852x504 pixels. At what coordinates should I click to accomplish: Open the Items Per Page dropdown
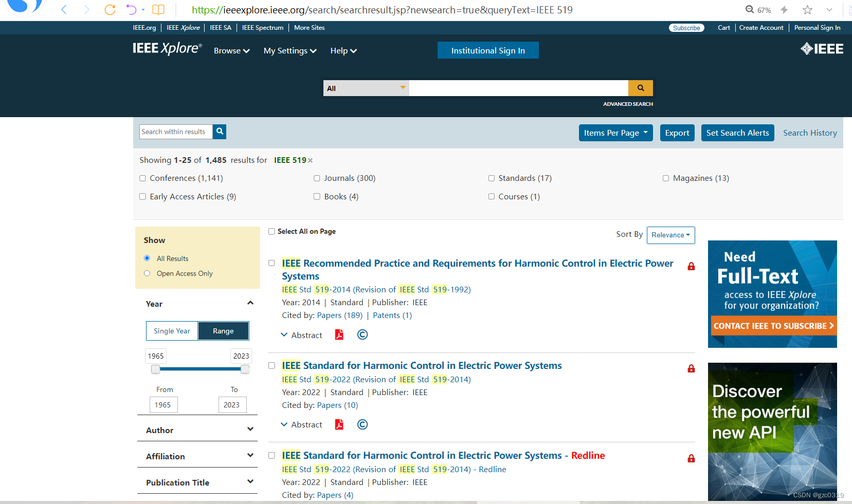[x=615, y=133]
